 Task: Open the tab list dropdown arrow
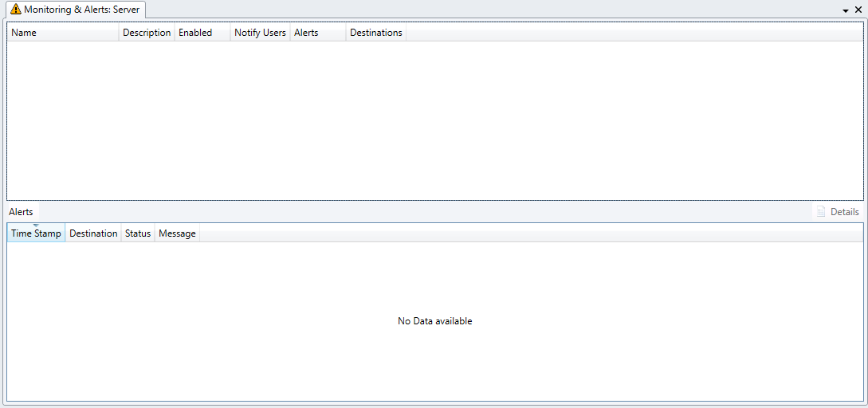point(846,10)
